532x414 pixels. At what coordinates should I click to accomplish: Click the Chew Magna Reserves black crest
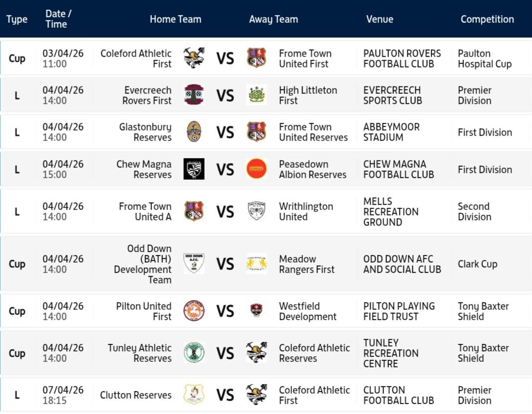click(194, 169)
